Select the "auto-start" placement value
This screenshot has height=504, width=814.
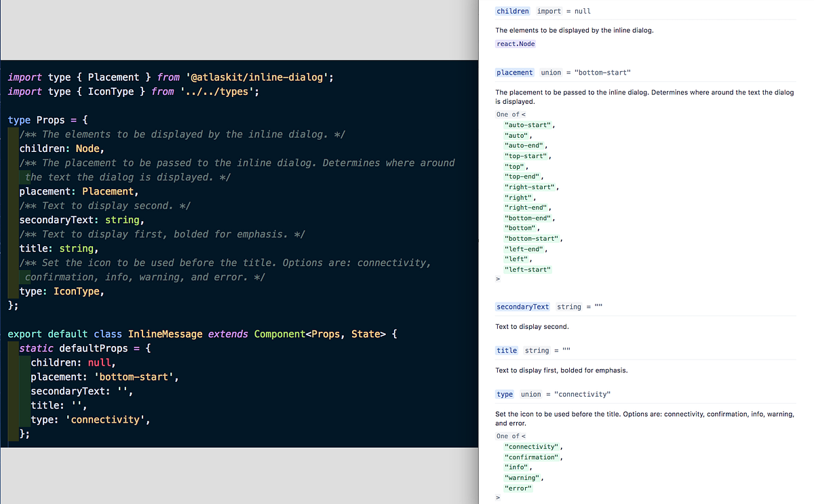pos(528,125)
